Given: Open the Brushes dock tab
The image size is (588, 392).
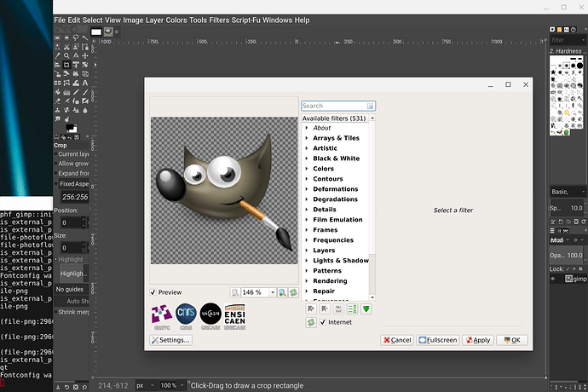Looking at the screenshot, I should [552, 29].
